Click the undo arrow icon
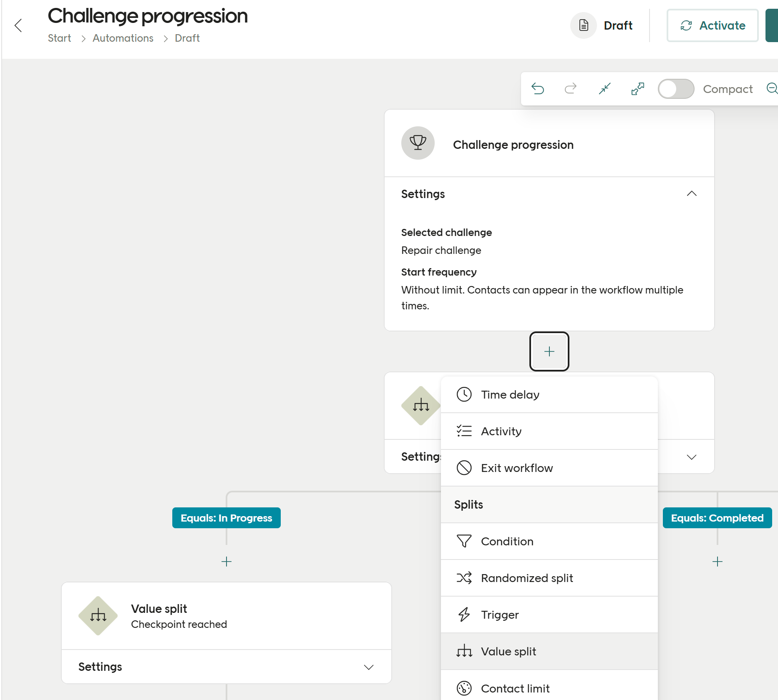The height and width of the screenshot is (700, 778). (x=538, y=89)
